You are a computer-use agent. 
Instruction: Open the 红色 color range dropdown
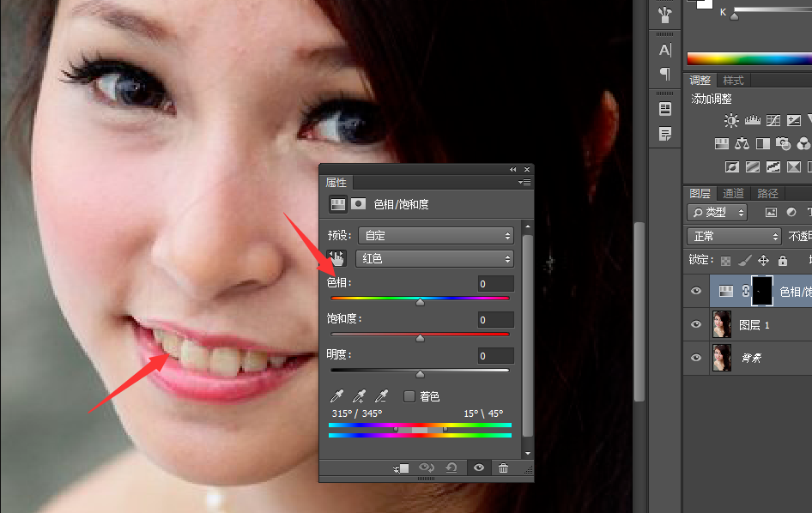tap(434, 258)
